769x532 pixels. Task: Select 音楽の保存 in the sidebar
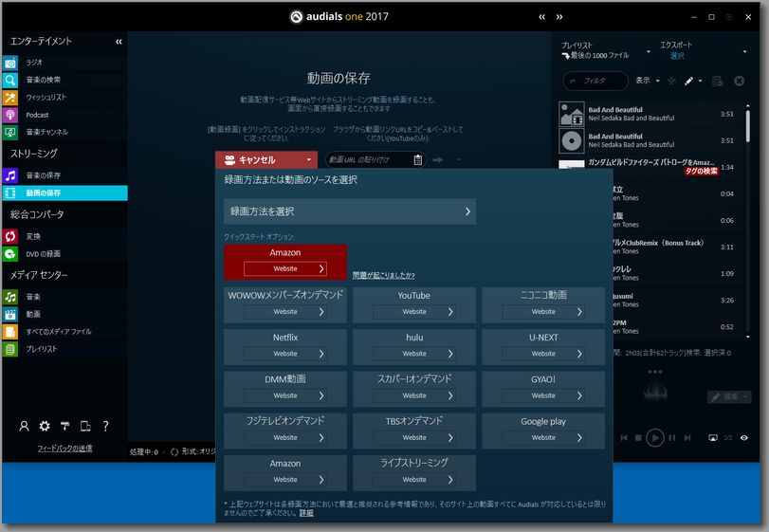43,175
